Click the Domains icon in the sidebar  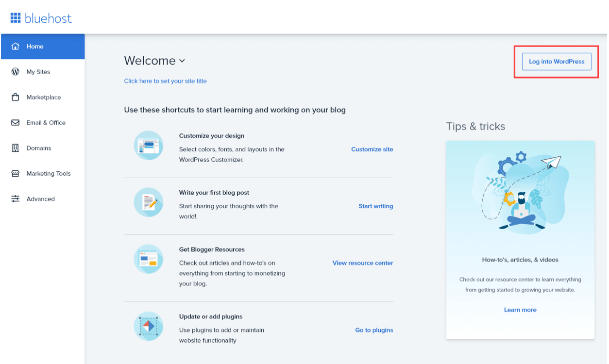click(14, 148)
